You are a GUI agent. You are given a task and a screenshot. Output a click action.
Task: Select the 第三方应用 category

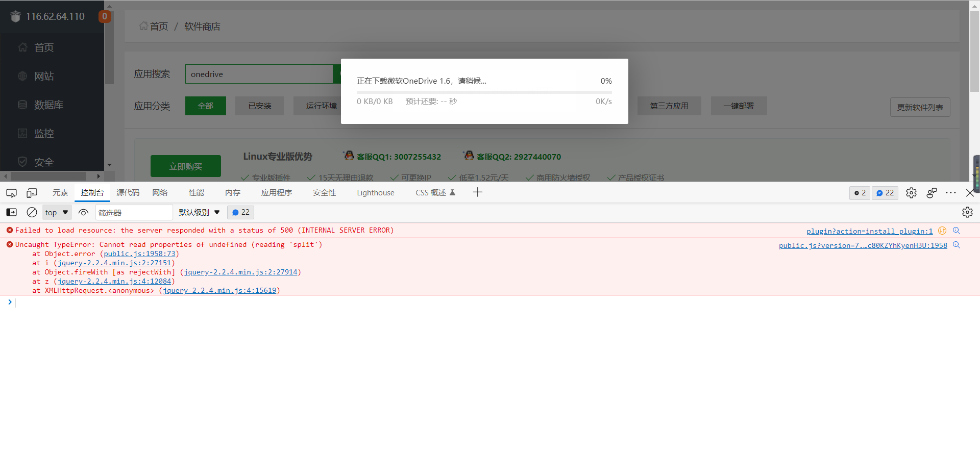[669, 106]
